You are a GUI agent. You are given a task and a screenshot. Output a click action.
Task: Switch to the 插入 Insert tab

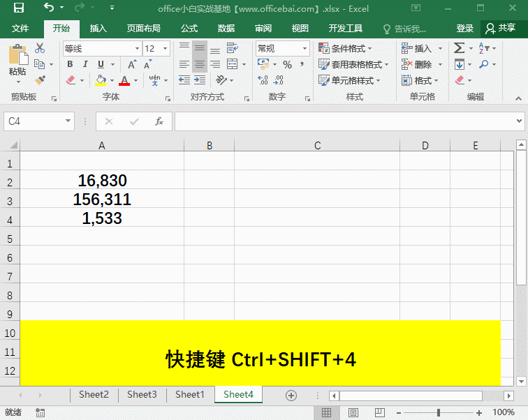(98, 29)
